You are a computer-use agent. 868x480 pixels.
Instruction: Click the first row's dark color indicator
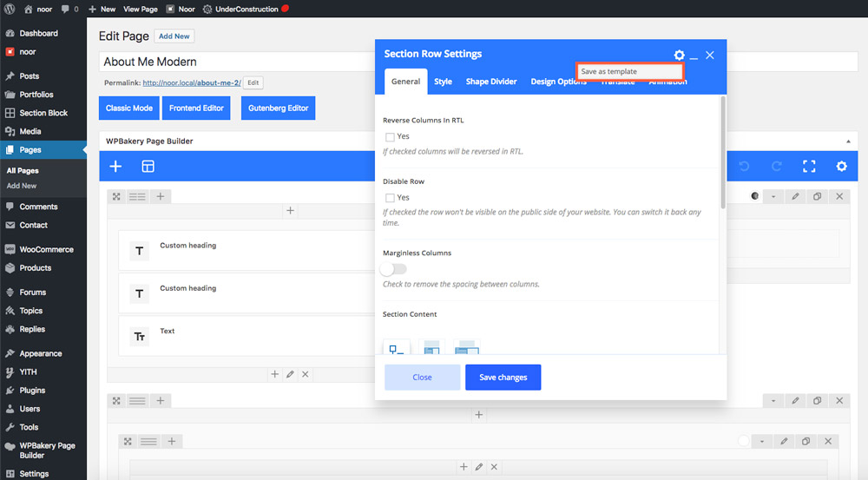(754, 196)
